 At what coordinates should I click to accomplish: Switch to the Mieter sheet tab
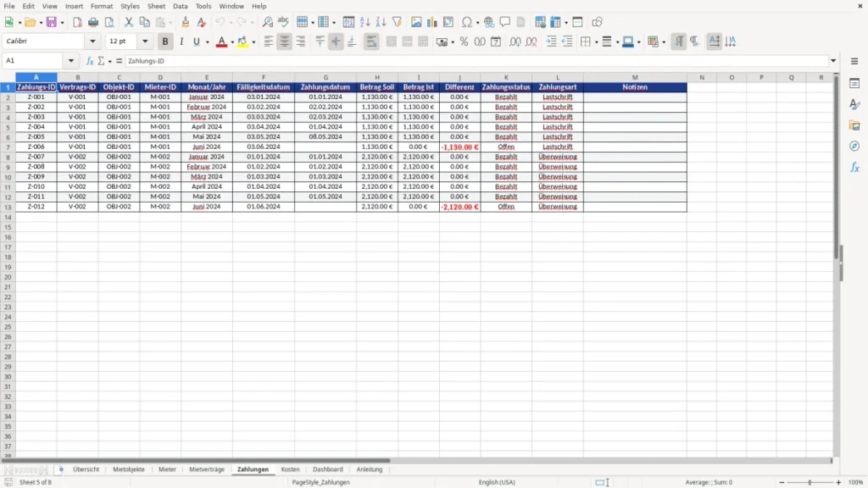pos(167,469)
